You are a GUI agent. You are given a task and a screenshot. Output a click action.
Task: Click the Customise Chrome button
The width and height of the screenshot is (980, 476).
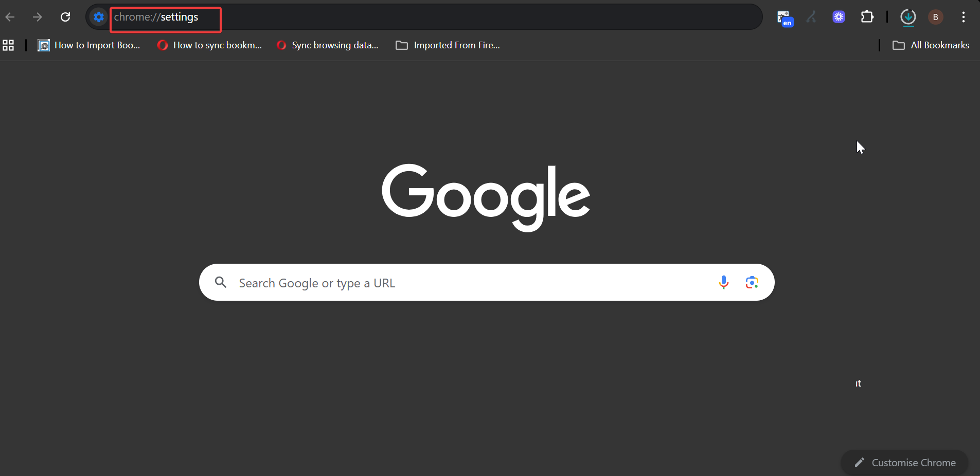(905, 463)
